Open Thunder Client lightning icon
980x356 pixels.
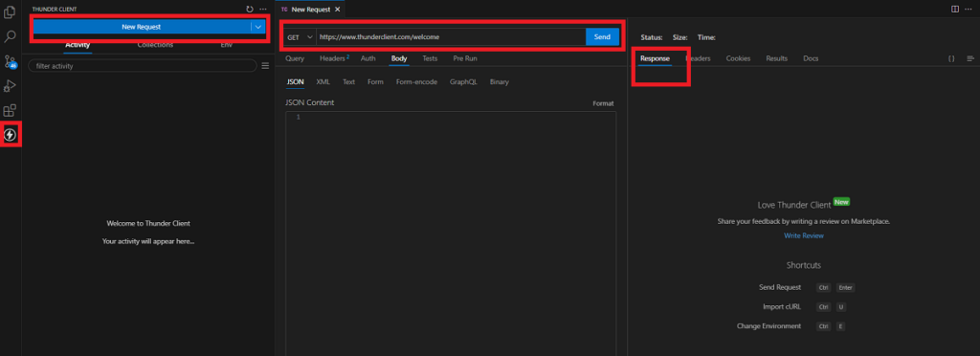pos(10,134)
